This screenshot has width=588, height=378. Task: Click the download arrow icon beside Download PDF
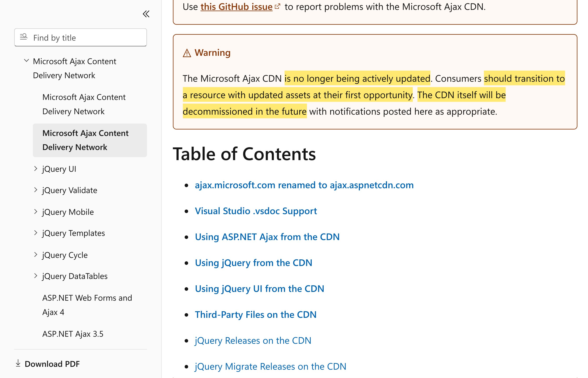coord(18,363)
